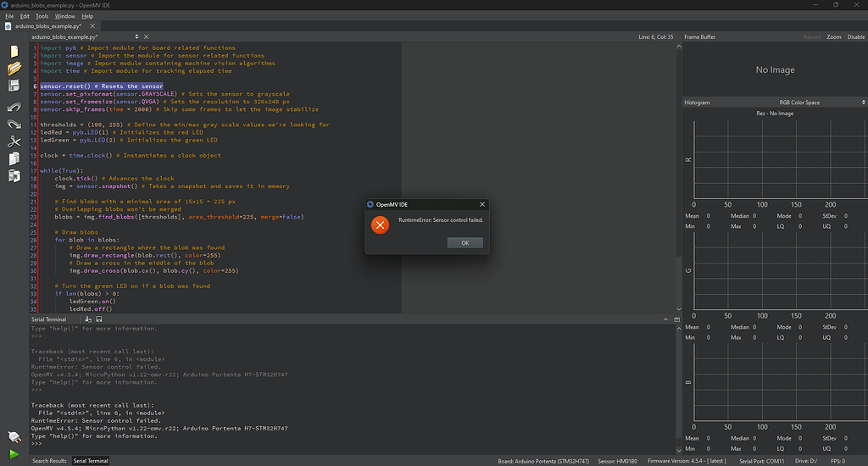This screenshot has height=466, width=868.
Task: Click the New File icon in sidebar
Action: [14, 52]
